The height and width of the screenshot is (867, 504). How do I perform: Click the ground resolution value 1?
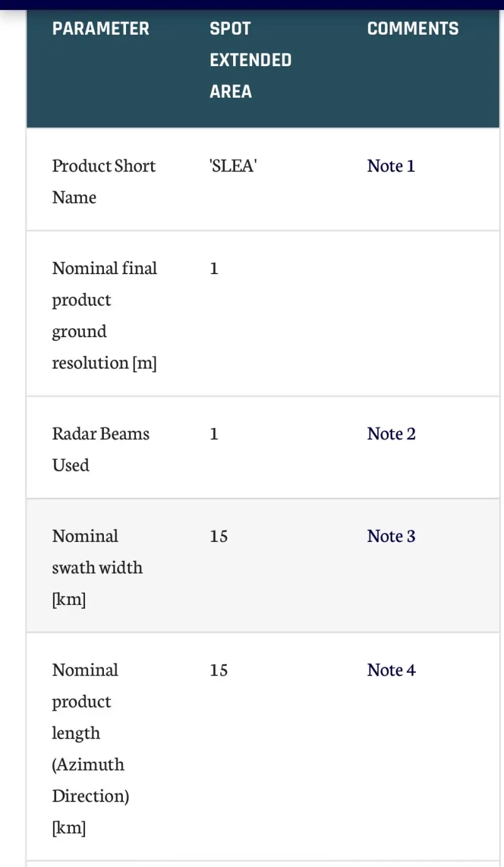click(214, 268)
